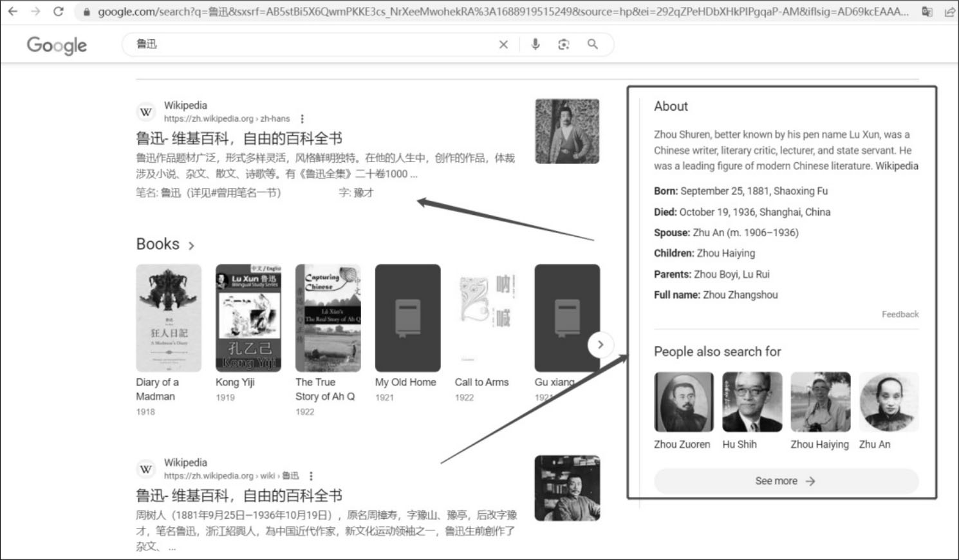959x560 pixels.
Task: Click the magnifying glass search icon
Action: pyautogui.click(x=592, y=44)
